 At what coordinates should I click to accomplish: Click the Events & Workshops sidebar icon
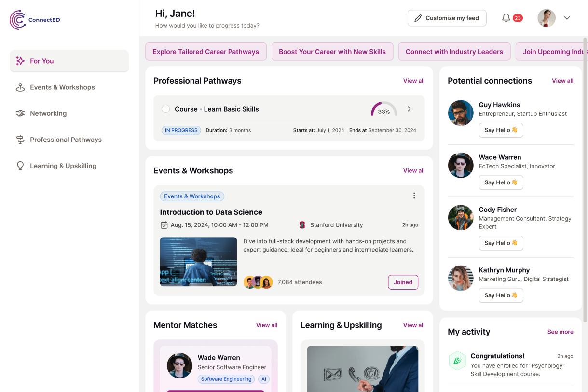pyautogui.click(x=20, y=87)
